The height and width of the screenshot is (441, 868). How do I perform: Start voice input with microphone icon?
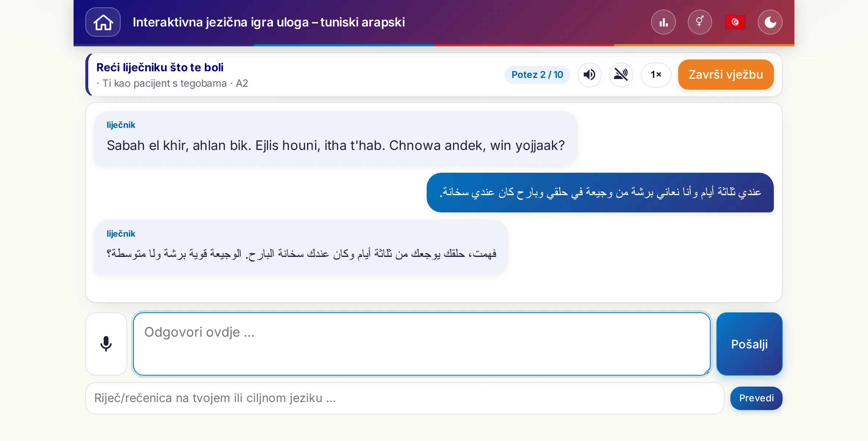pos(106,344)
